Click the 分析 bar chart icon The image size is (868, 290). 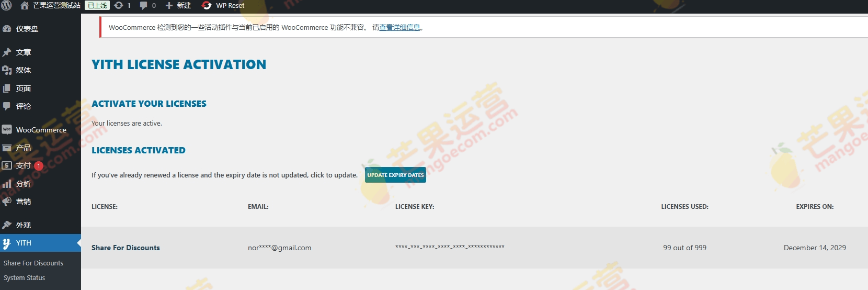coord(7,184)
